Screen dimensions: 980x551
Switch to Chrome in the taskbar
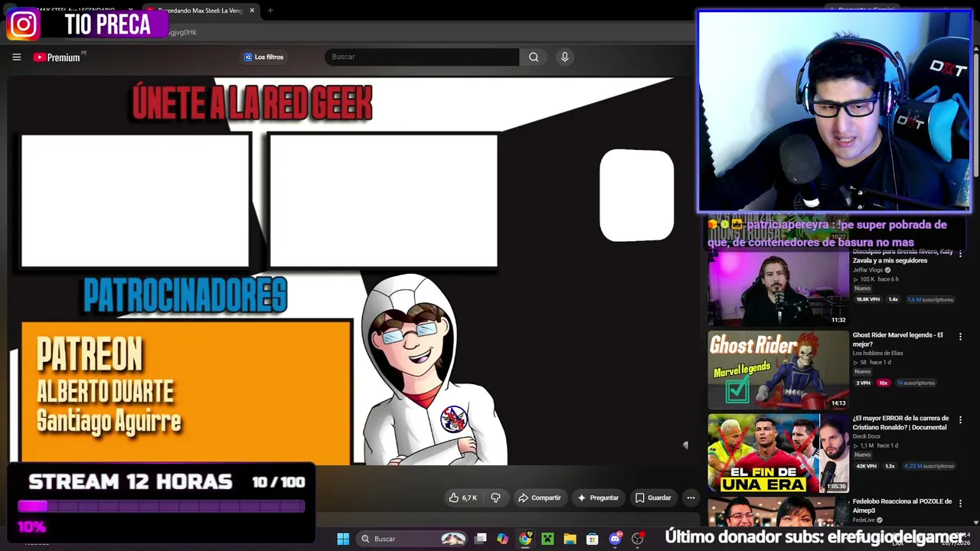pos(525,539)
